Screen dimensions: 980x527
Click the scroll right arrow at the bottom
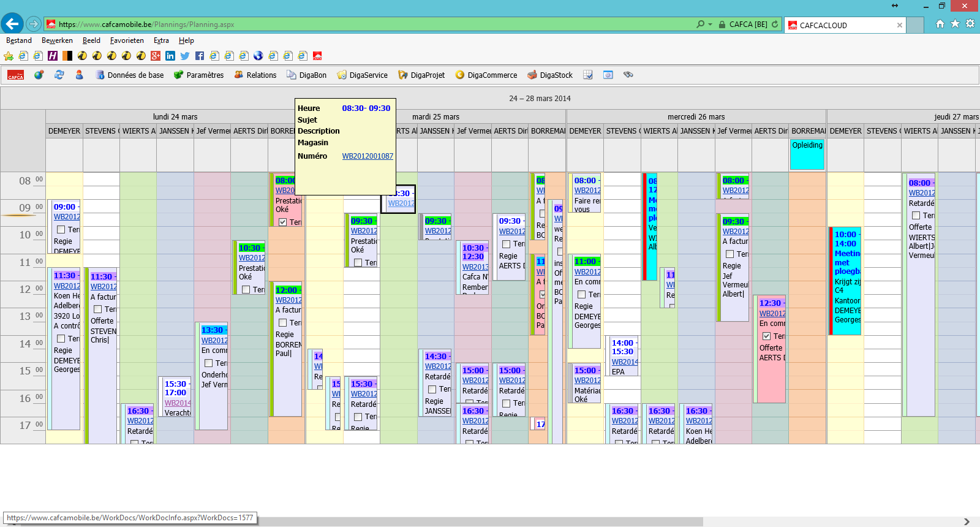click(967, 521)
